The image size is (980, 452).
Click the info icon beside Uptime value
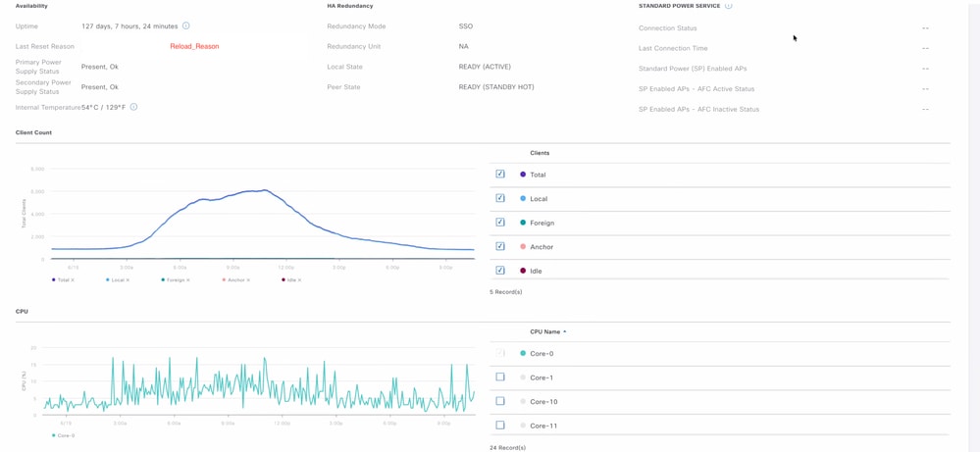186,26
